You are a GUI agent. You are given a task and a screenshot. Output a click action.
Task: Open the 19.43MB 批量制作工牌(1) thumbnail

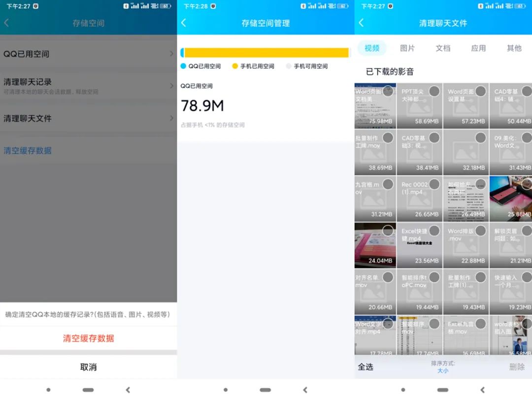coord(466,292)
